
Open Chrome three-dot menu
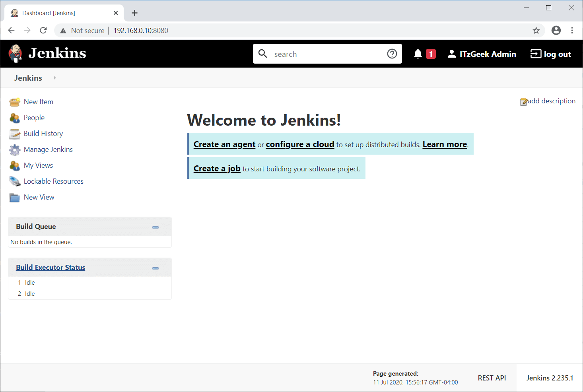(572, 30)
